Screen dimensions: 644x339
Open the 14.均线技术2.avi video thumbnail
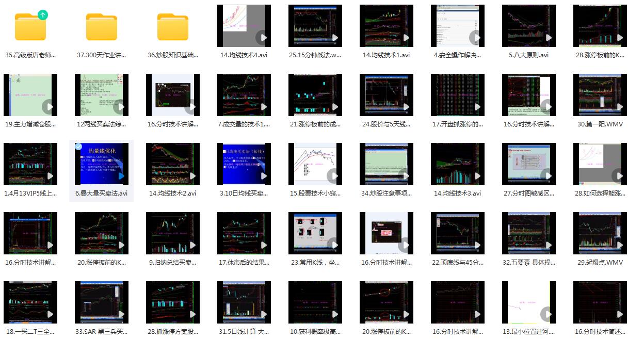click(x=173, y=164)
